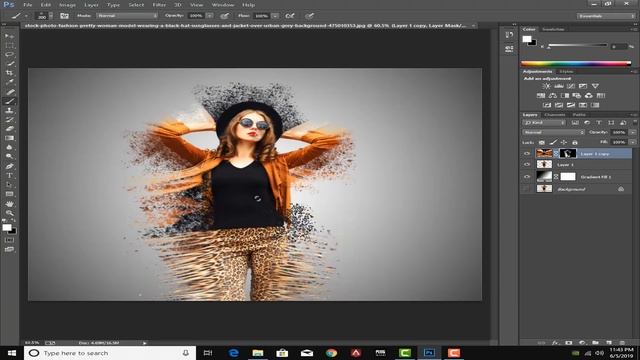
Task: Select the Lasso tool
Action: [x=9, y=54]
